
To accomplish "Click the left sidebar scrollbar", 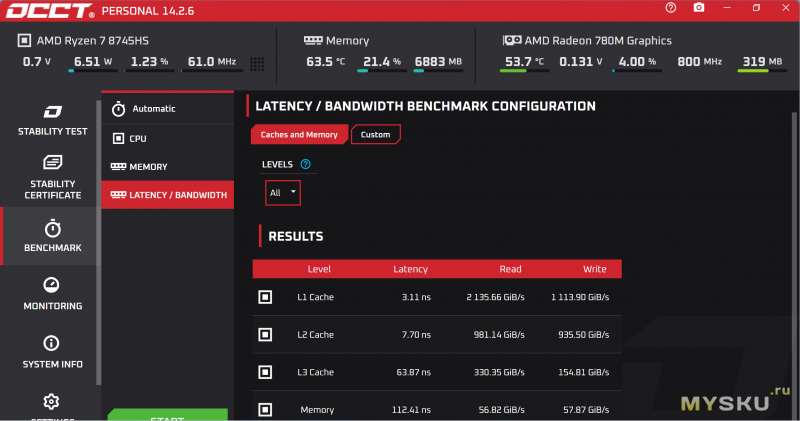I will (98, 242).
